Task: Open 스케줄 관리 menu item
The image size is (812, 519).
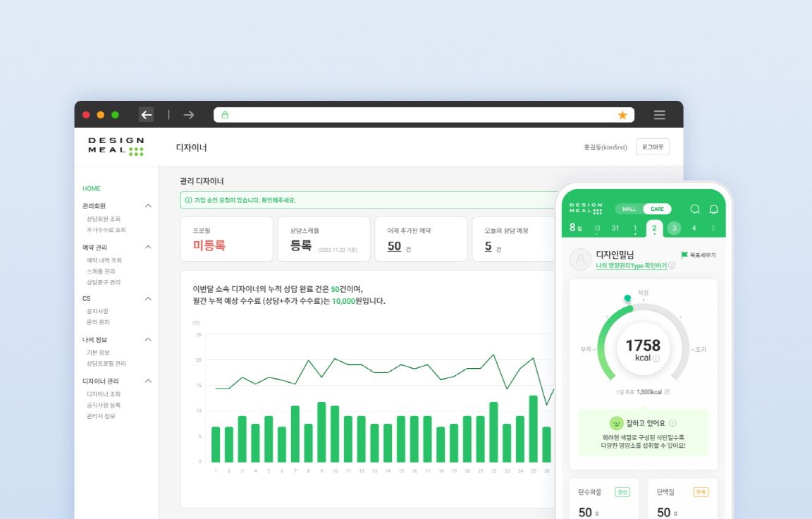Action: (x=101, y=271)
